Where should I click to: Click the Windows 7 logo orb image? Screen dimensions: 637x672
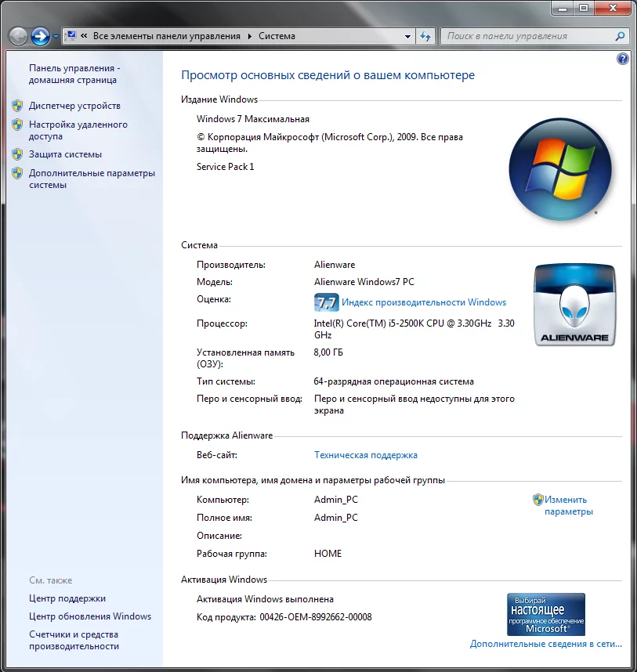560,169
